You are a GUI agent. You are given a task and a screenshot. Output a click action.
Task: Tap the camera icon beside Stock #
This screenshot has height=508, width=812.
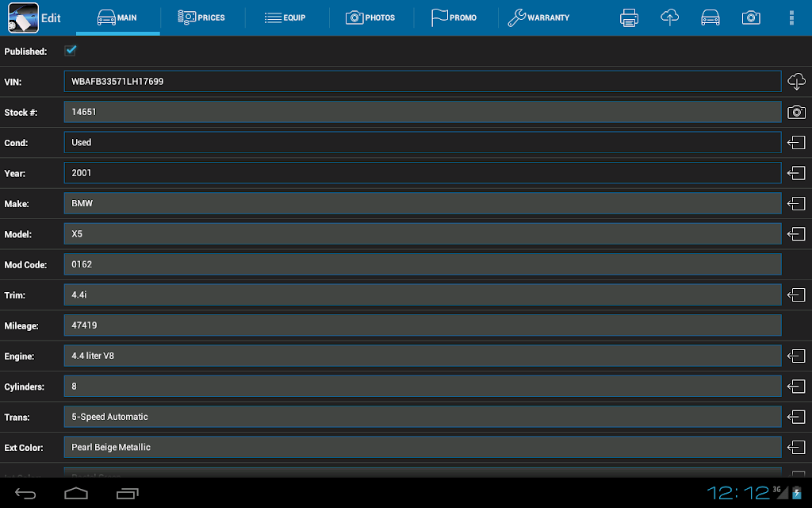click(x=796, y=112)
